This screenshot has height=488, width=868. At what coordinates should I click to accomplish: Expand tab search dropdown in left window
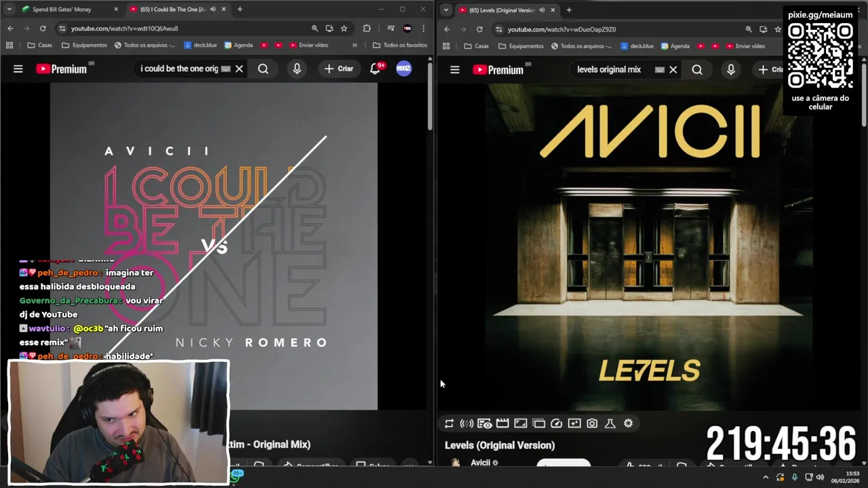pos(9,9)
